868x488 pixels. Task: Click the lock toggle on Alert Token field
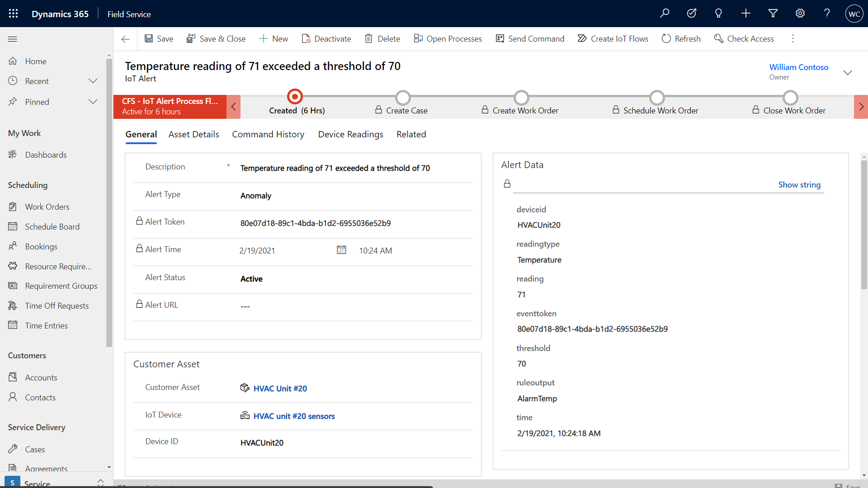click(x=138, y=221)
